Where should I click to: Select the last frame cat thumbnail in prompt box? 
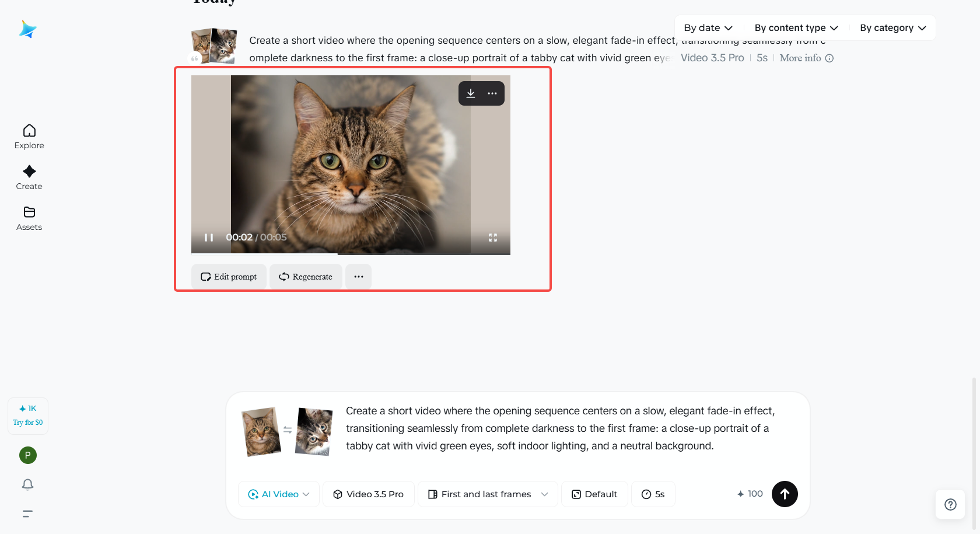coord(314,432)
